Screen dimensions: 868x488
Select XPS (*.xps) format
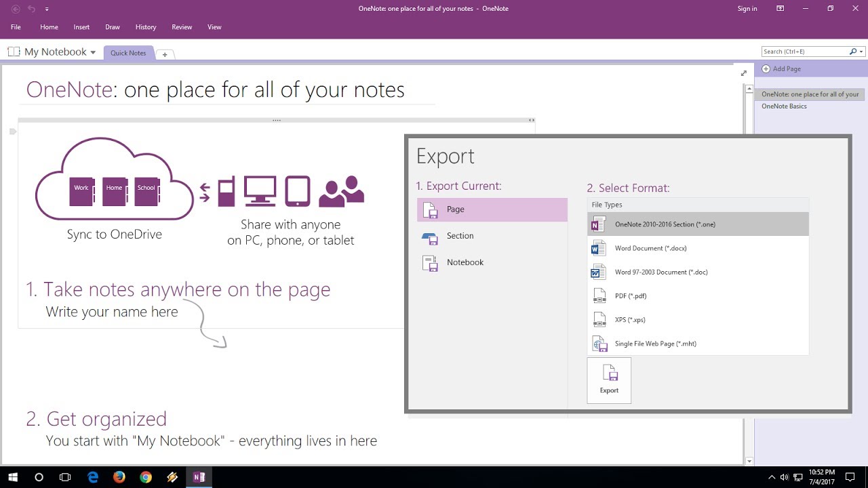tap(698, 319)
